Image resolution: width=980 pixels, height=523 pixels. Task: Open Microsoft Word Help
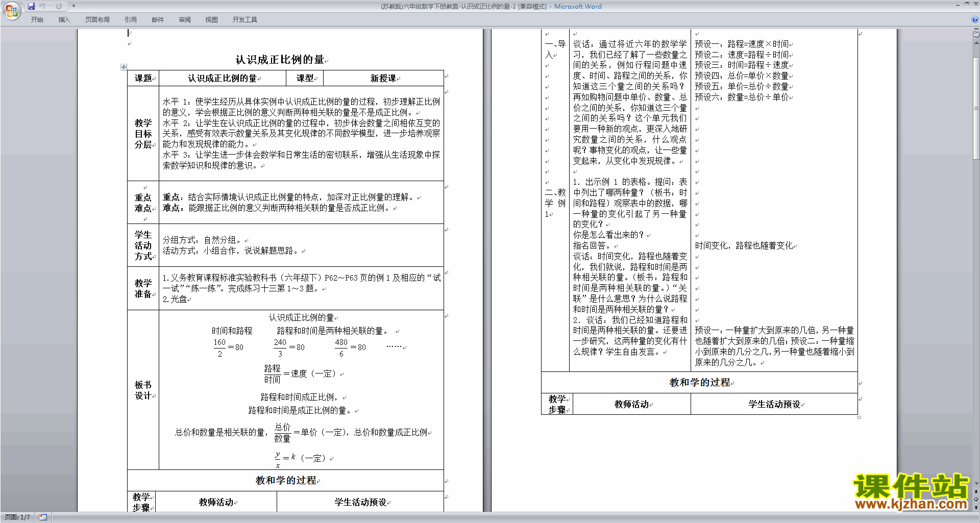click(x=975, y=19)
